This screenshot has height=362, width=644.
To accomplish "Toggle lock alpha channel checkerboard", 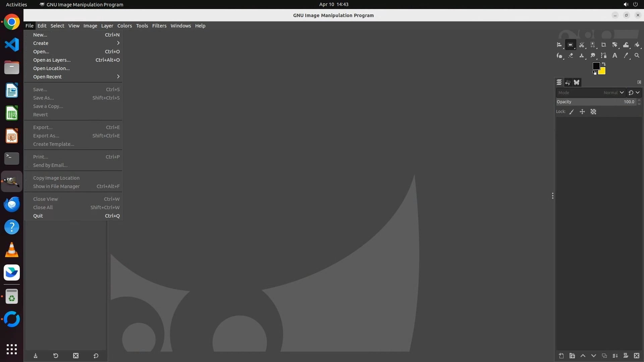I will pos(593,112).
